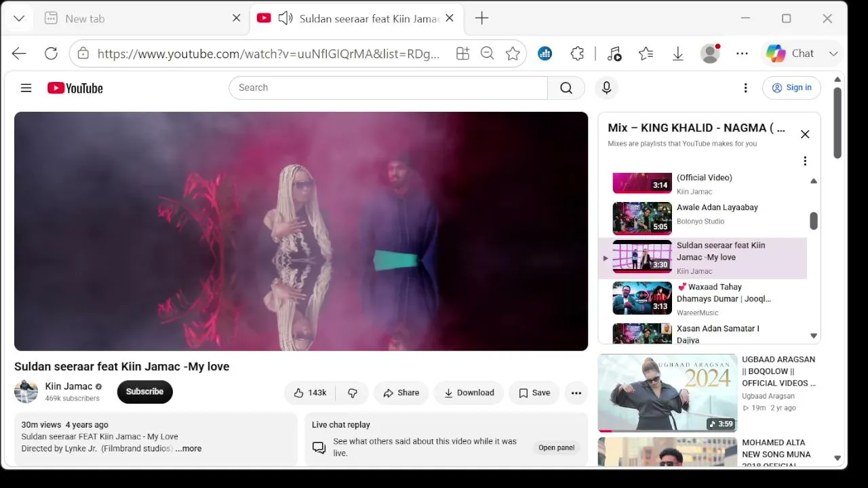Image resolution: width=868 pixels, height=488 pixels.
Task: Click the playlist scrollbar thumb
Action: 814,221
